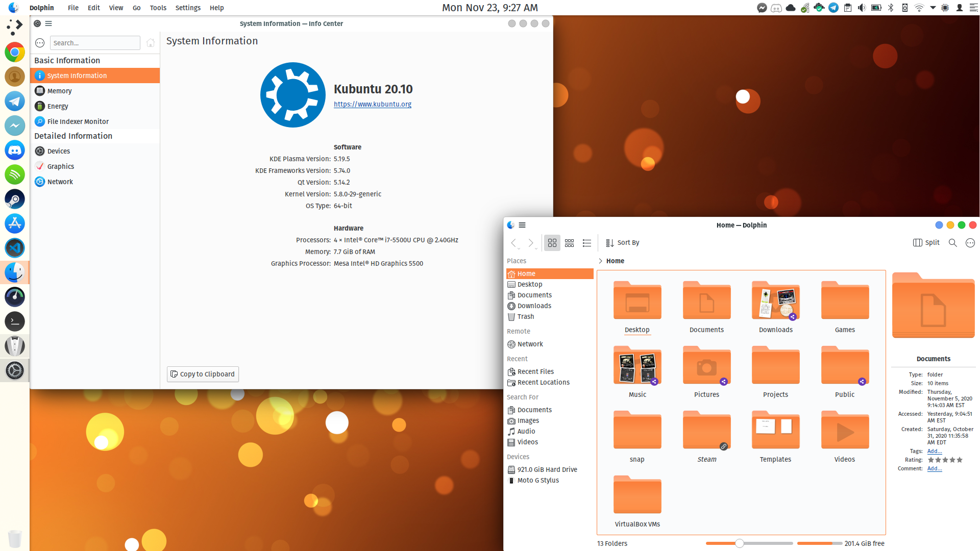Image resolution: width=980 pixels, height=551 pixels.
Task: Select the Music folder thumbnail
Action: pyautogui.click(x=637, y=365)
